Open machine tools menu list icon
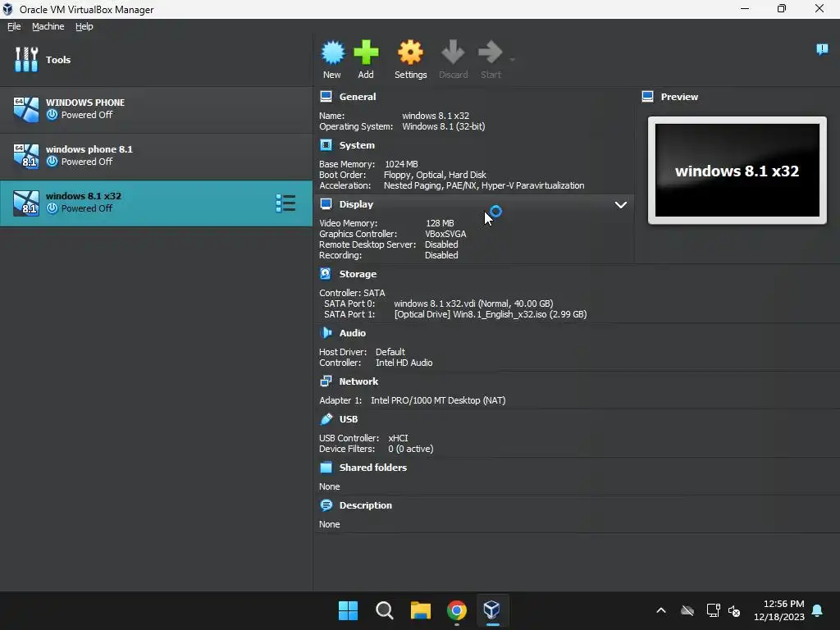Viewport: 840px width, 630px height. pos(285,203)
